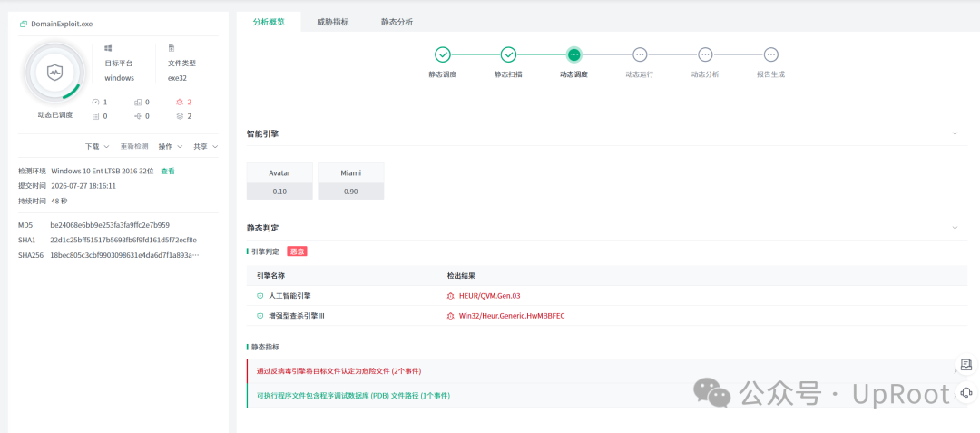The height and width of the screenshot is (433, 980).
Task: Click the MD5 hash value
Action: point(110,225)
